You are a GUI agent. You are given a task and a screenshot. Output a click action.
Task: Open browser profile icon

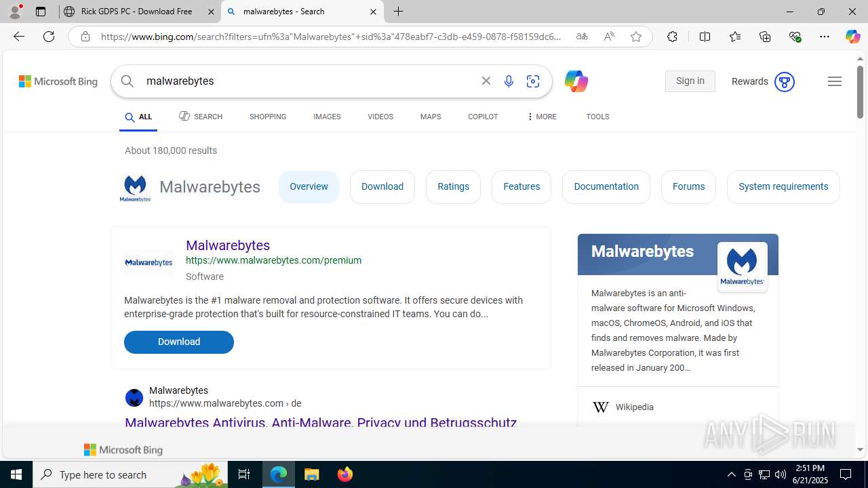[15, 12]
